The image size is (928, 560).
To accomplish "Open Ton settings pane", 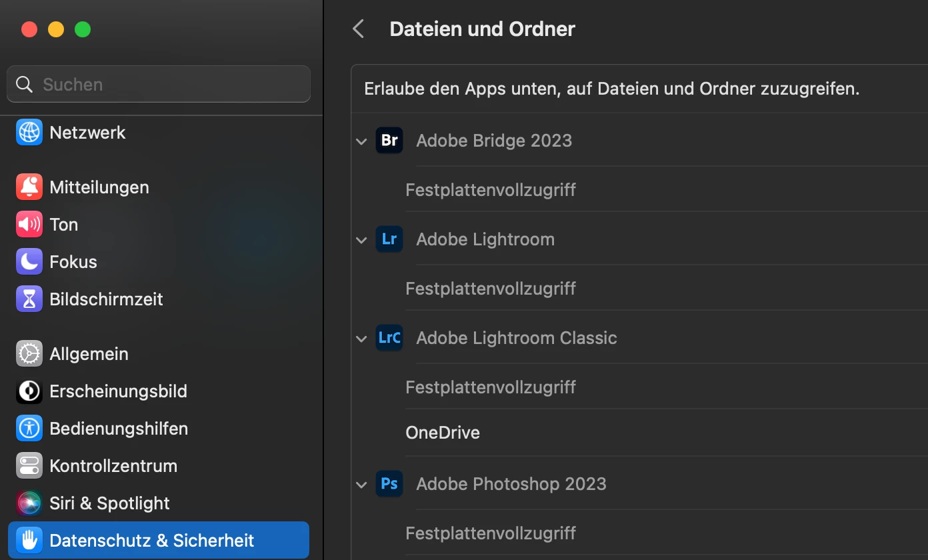I will pyautogui.click(x=159, y=225).
